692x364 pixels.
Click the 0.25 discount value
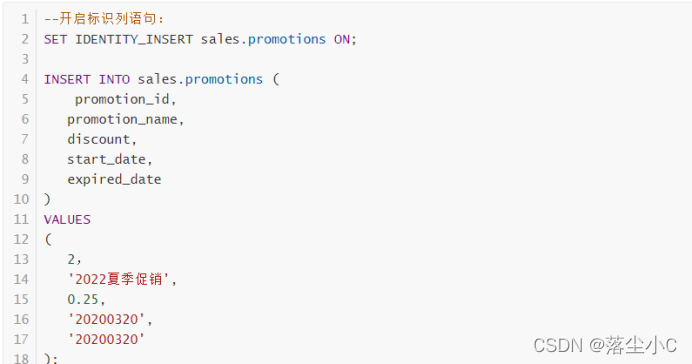(x=83, y=300)
